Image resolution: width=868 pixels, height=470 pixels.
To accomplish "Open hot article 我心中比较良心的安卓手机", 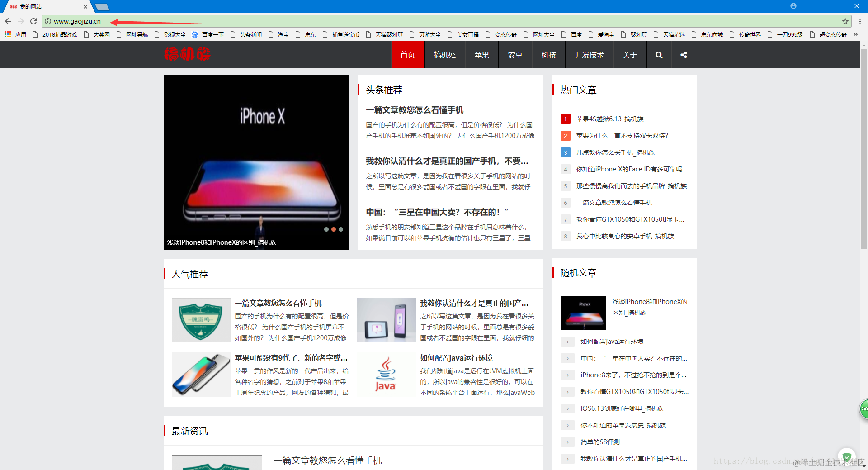I will (x=625, y=236).
